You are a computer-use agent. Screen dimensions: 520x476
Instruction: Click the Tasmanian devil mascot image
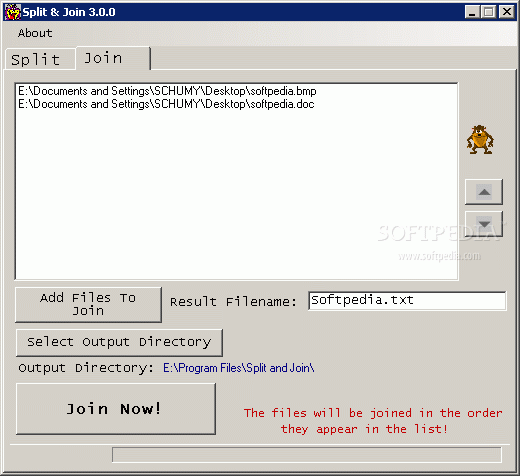click(x=480, y=139)
